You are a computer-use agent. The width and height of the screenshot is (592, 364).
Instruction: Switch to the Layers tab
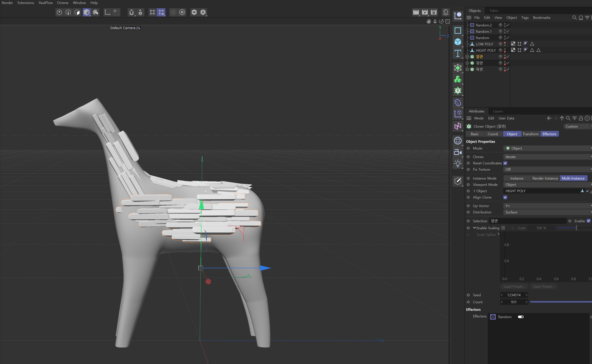click(498, 111)
